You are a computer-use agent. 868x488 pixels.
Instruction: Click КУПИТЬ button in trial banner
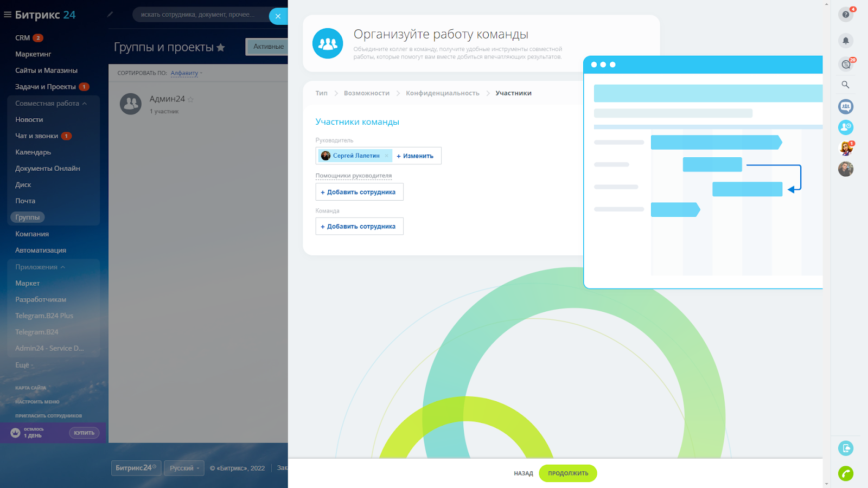point(84,433)
